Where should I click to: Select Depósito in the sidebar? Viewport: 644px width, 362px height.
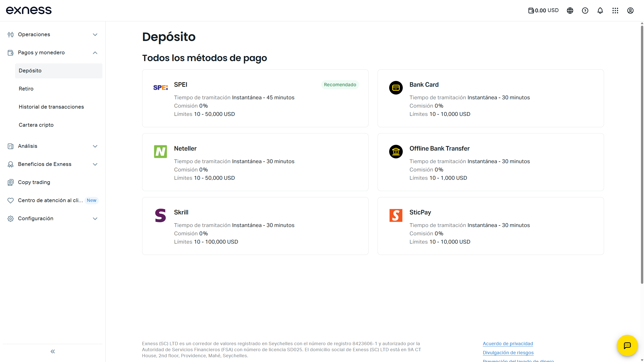[59, 71]
